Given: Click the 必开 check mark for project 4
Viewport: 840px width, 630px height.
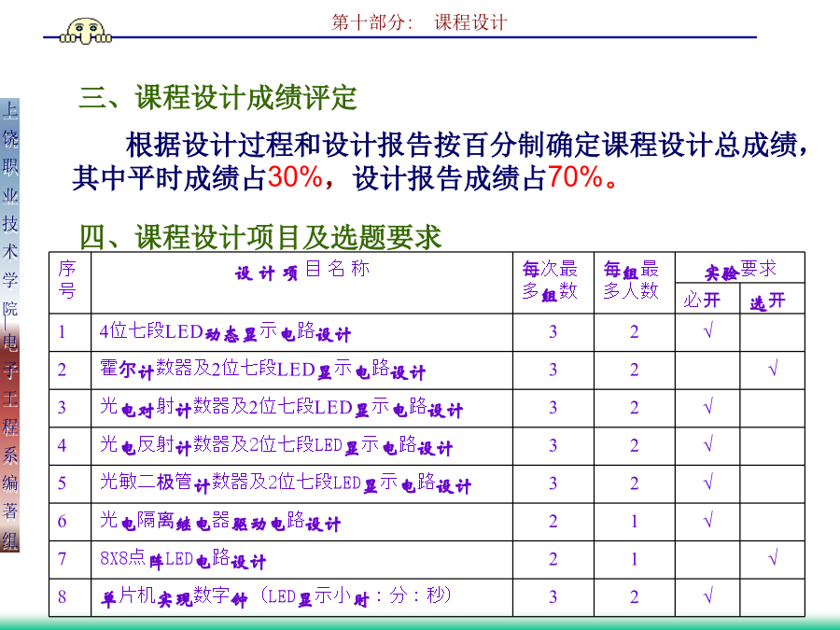Looking at the screenshot, I should [707, 445].
